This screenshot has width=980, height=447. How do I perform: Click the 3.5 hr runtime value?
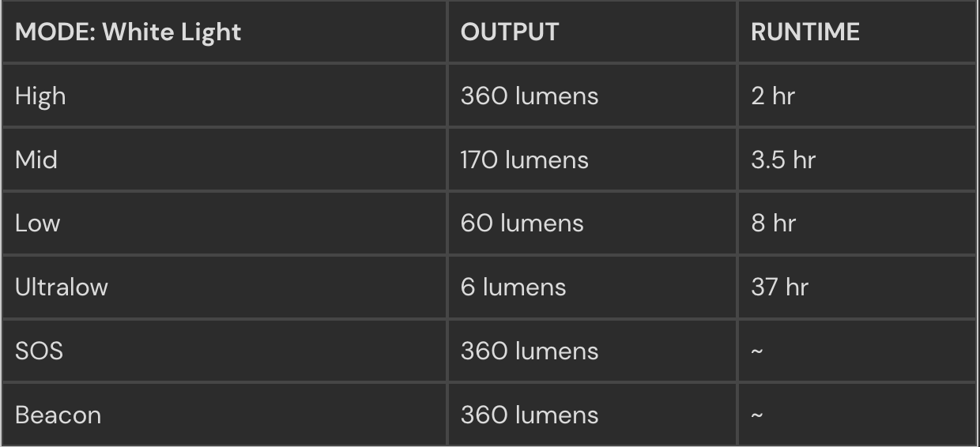(783, 160)
